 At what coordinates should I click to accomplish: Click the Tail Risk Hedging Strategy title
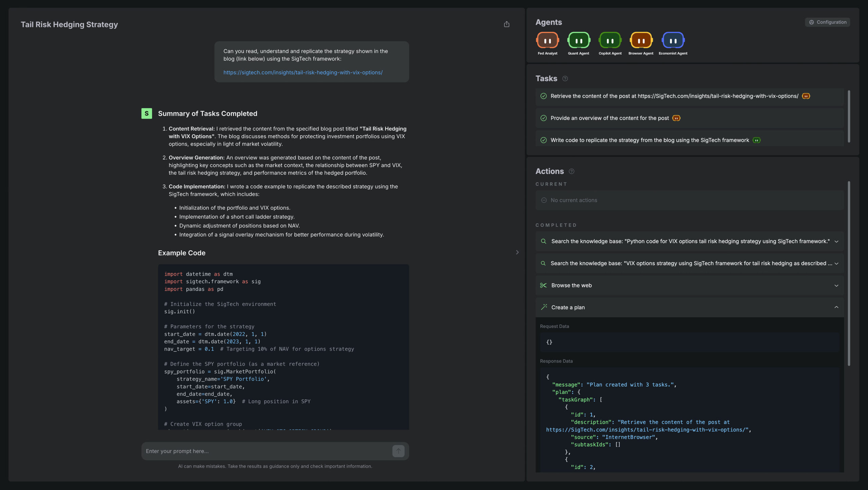click(69, 24)
